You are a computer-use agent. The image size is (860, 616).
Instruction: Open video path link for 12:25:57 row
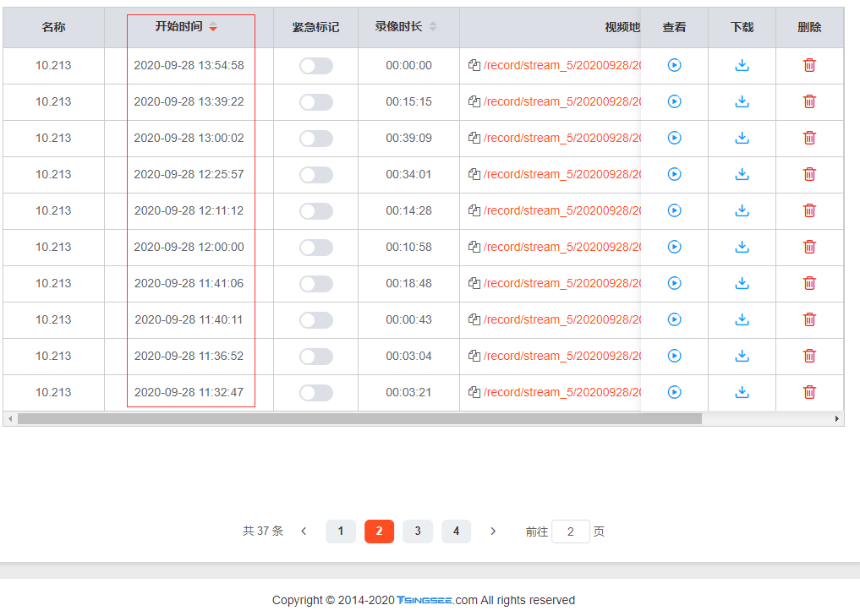(562, 174)
